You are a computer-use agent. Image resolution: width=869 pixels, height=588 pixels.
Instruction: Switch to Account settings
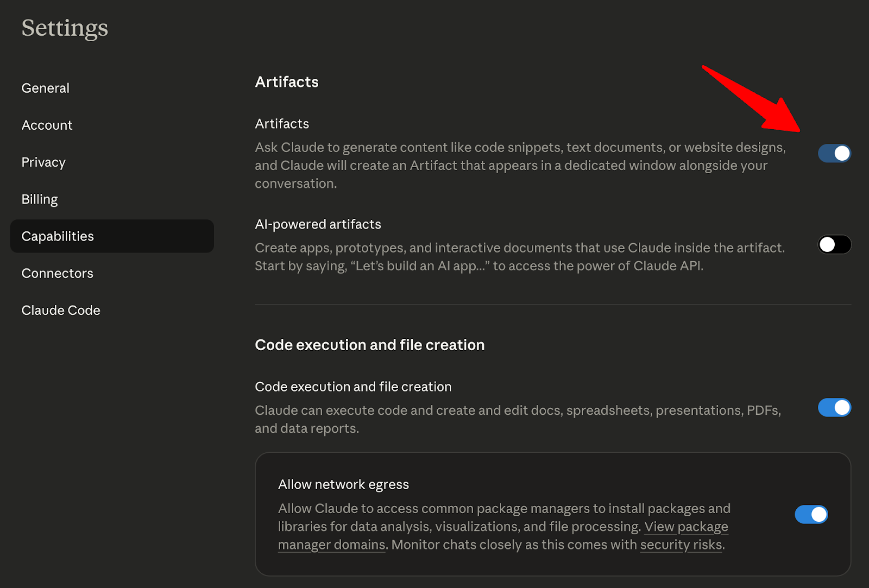[47, 125]
